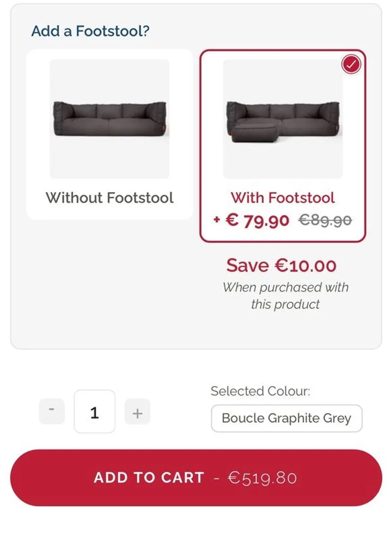Select the sofa image with footstool
The height and width of the screenshot is (539, 392).
(x=283, y=119)
